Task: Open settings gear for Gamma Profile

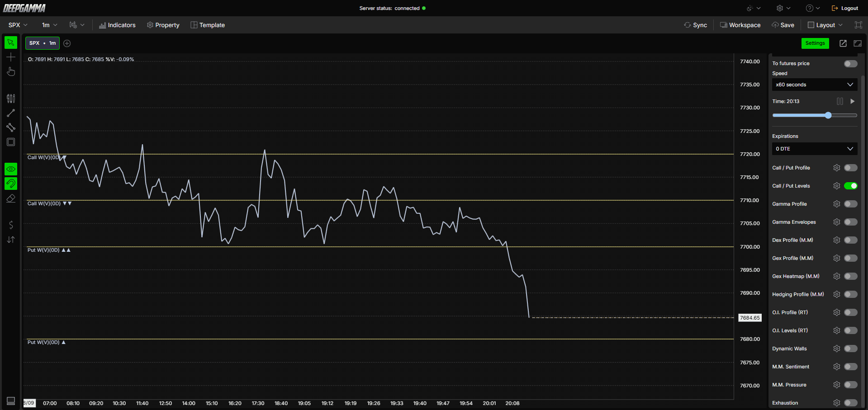Action: [x=837, y=204]
